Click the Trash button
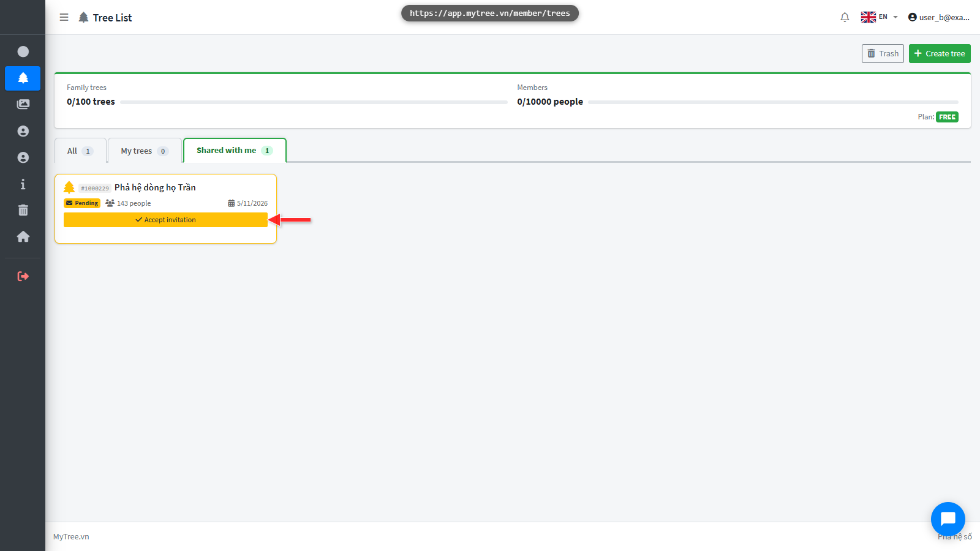 (883, 53)
